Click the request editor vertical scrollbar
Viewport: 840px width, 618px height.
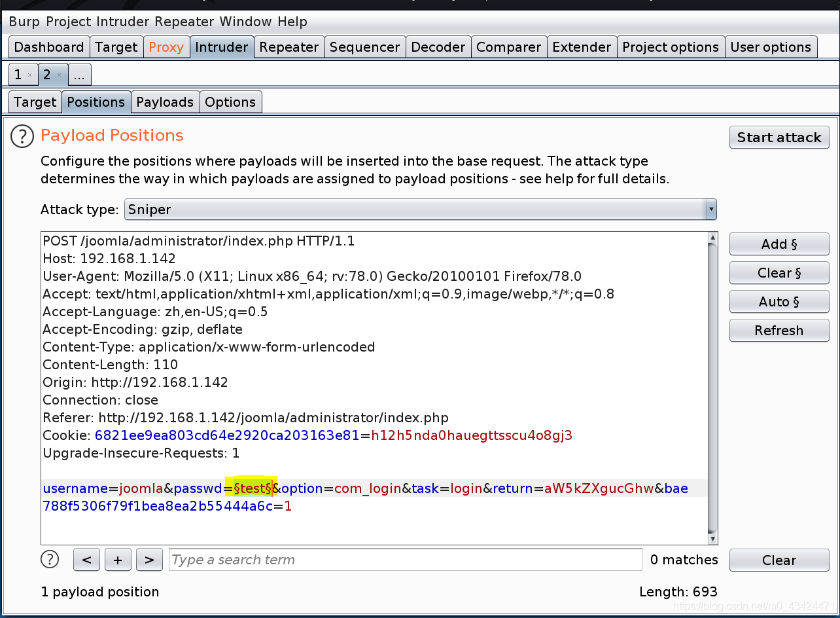pos(712,388)
